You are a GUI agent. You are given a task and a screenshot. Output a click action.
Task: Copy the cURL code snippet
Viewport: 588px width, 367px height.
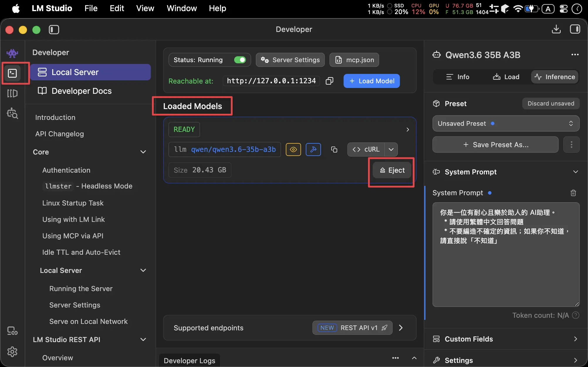point(366,149)
